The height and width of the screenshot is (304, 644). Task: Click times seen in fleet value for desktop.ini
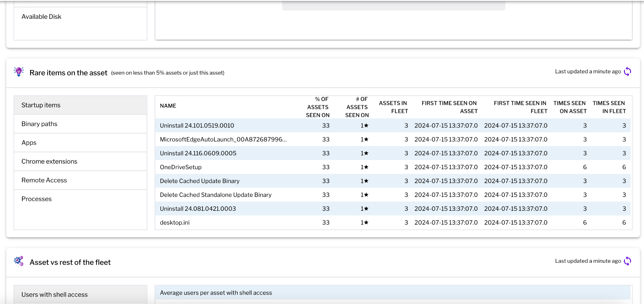pos(624,222)
